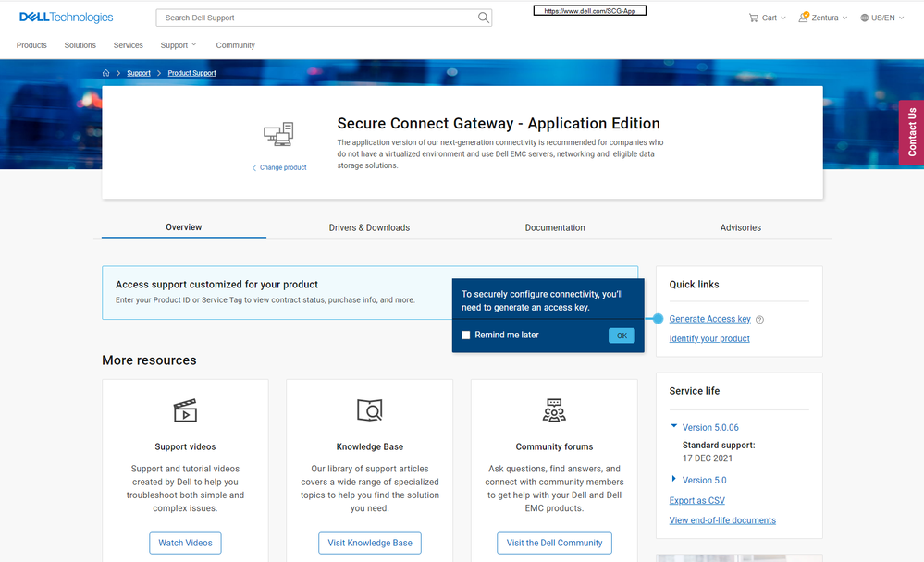Screen dimensions: 924x562
Task: Click the Product Support breadcrumb link
Action: [x=191, y=73]
